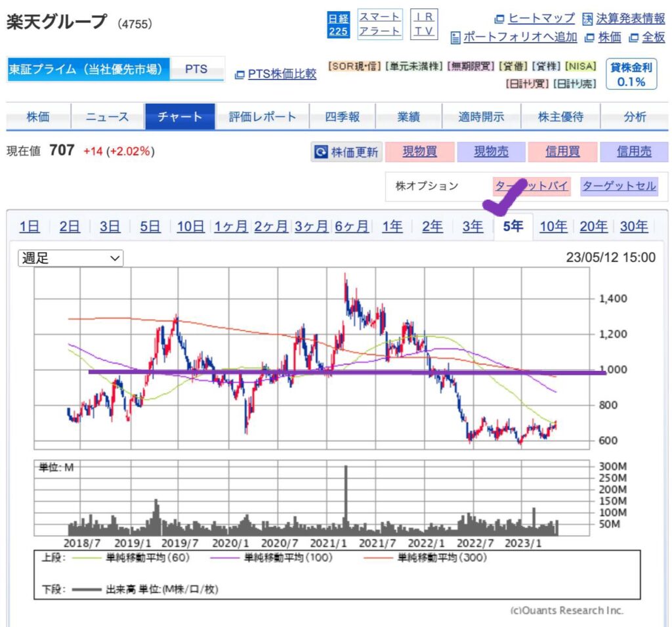
Task: Select the 3ヶ月 chart period
Action: (312, 227)
